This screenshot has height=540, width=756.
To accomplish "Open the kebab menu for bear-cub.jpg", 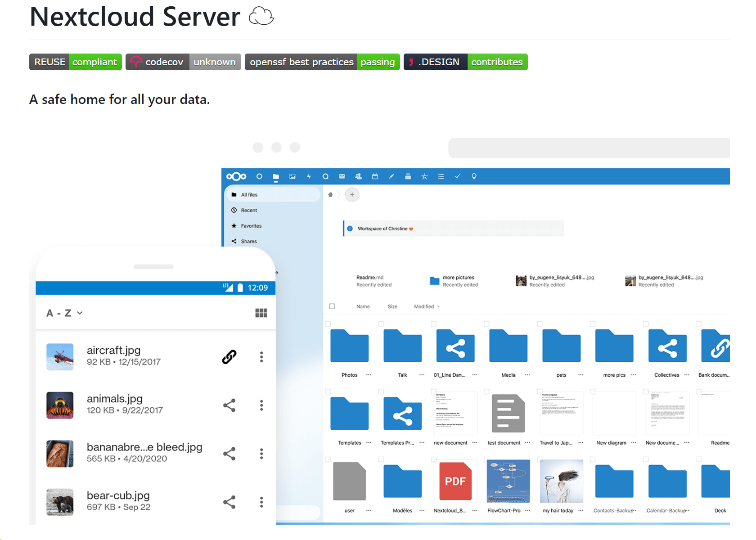I will (x=261, y=502).
